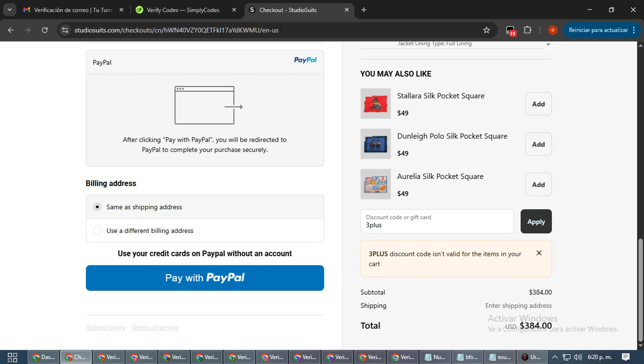Click the scrollbar up arrow
The width and height of the screenshot is (644, 364).
[641, 45]
